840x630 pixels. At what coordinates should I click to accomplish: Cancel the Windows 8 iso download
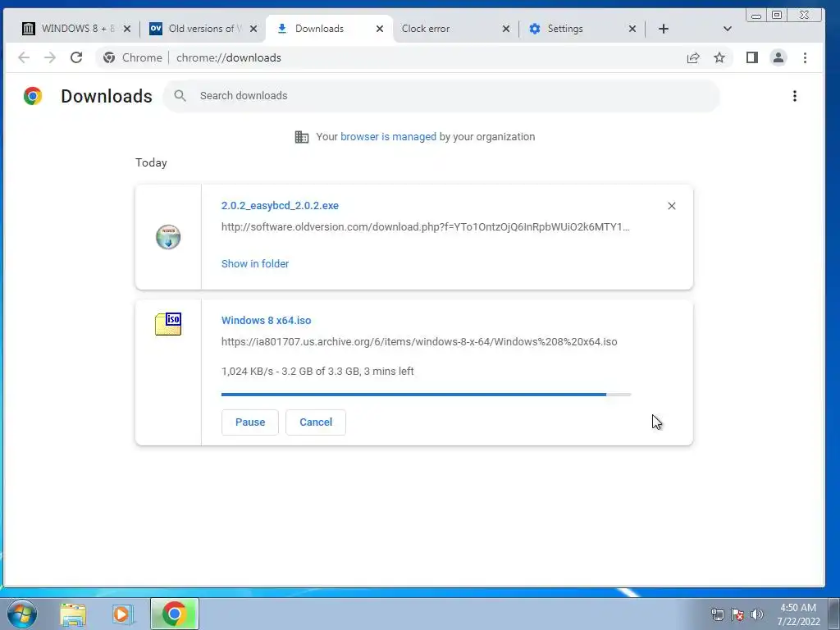point(316,422)
